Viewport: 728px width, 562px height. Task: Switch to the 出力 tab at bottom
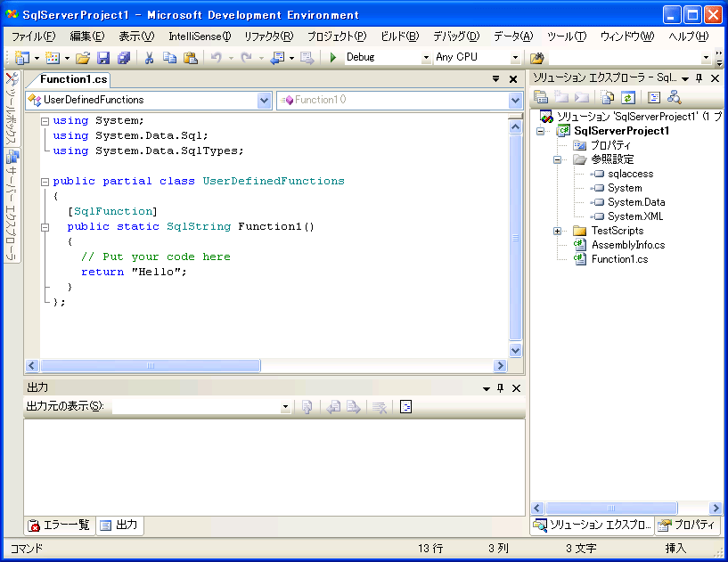tap(119, 525)
